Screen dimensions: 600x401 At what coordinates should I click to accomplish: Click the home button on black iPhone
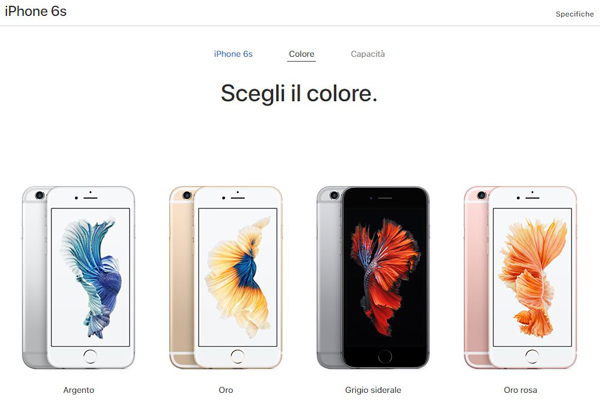click(x=385, y=356)
